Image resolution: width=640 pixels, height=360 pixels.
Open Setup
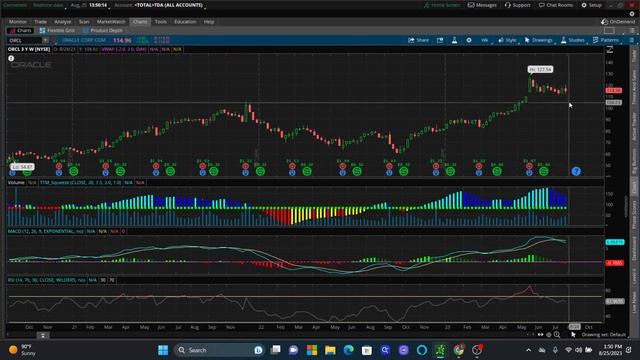coord(591,5)
